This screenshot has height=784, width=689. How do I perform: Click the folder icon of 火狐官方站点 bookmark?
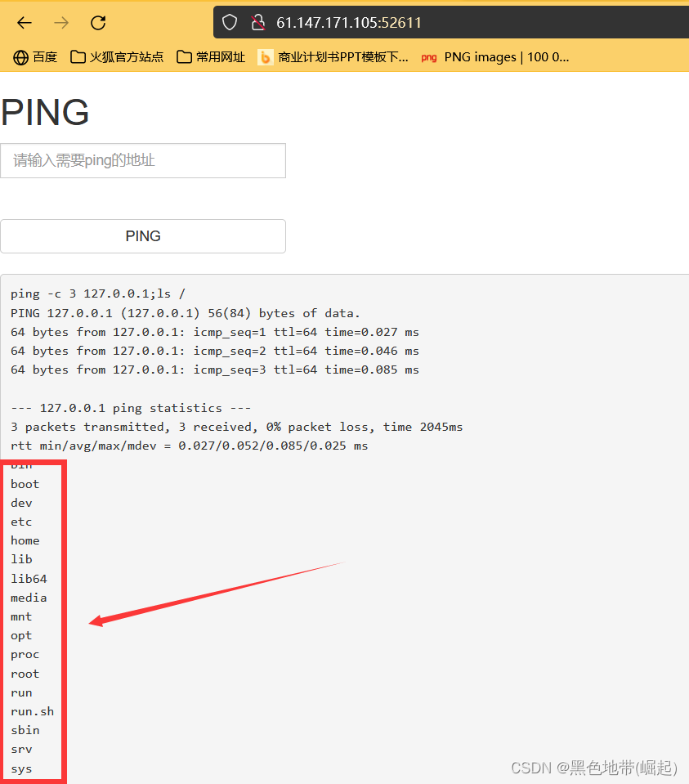point(78,56)
